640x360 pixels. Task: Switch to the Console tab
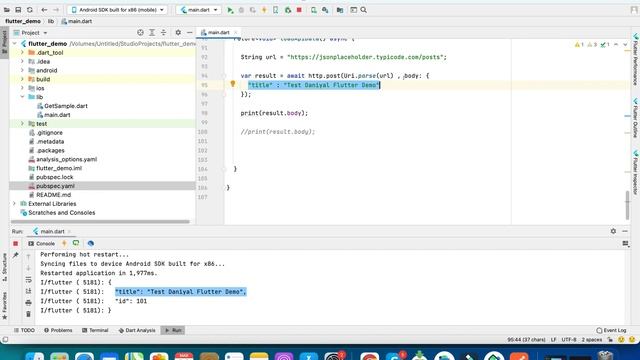41,243
